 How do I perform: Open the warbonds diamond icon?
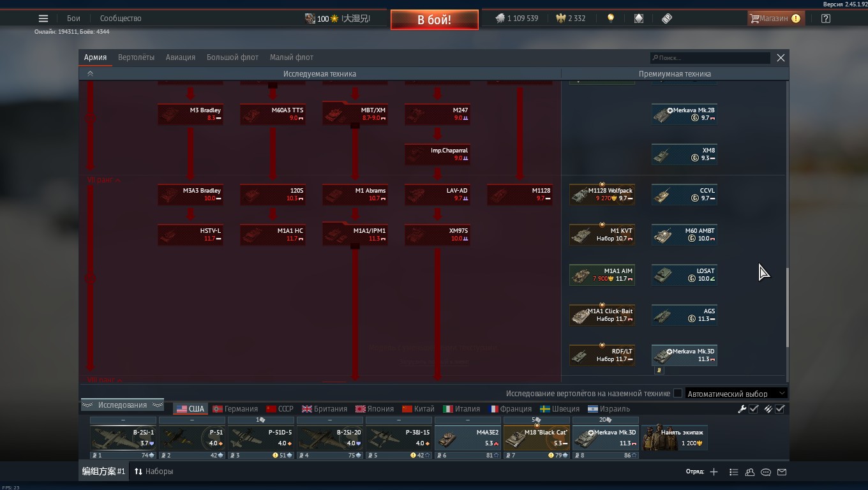click(639, 19)
